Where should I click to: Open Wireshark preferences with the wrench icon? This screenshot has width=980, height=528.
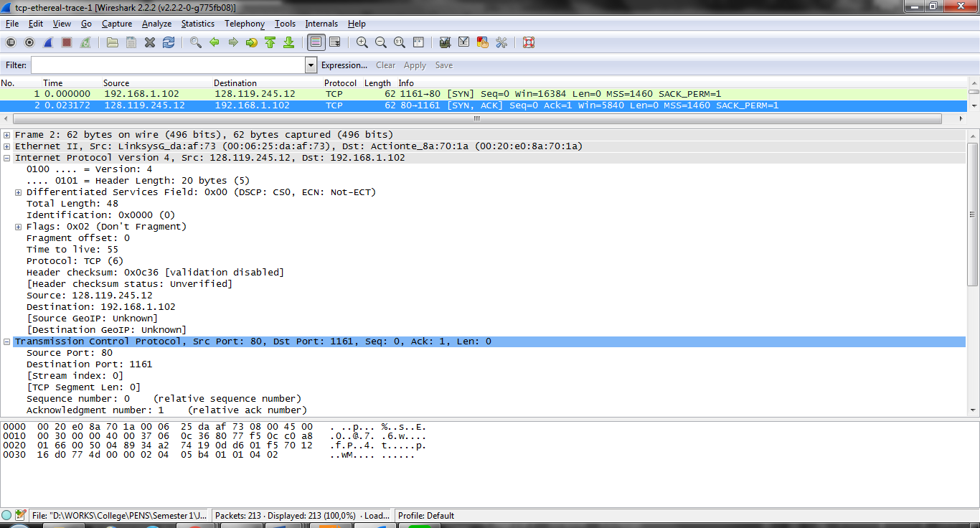click(501, 42)
